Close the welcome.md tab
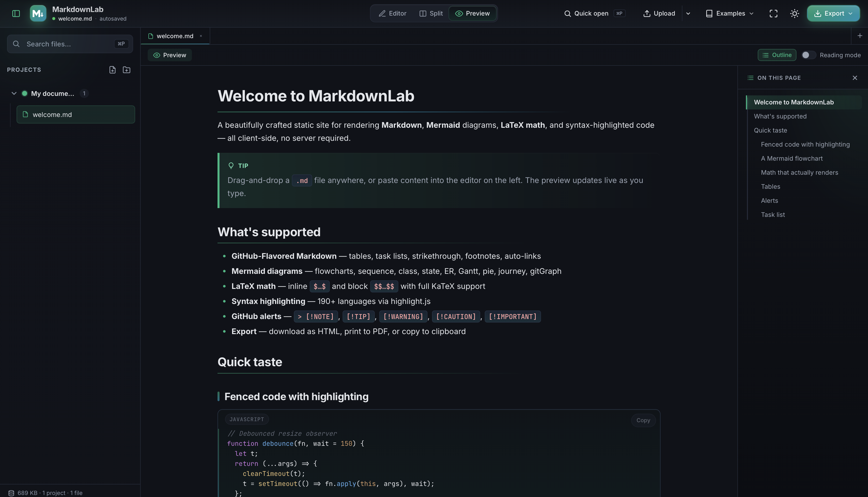The height and width of the screenshot is (497, 868). pos(201,36)
